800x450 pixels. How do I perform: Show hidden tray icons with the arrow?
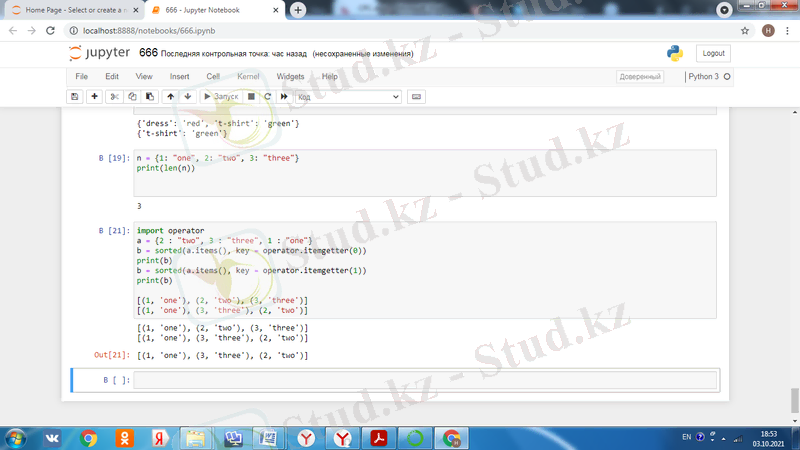tap(723, 439)
